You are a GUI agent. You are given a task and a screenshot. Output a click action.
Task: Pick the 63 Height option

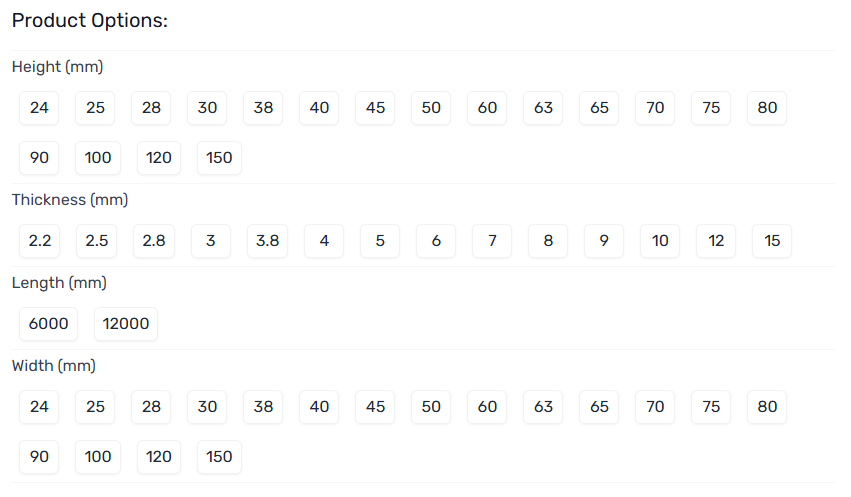pos(543,108)
